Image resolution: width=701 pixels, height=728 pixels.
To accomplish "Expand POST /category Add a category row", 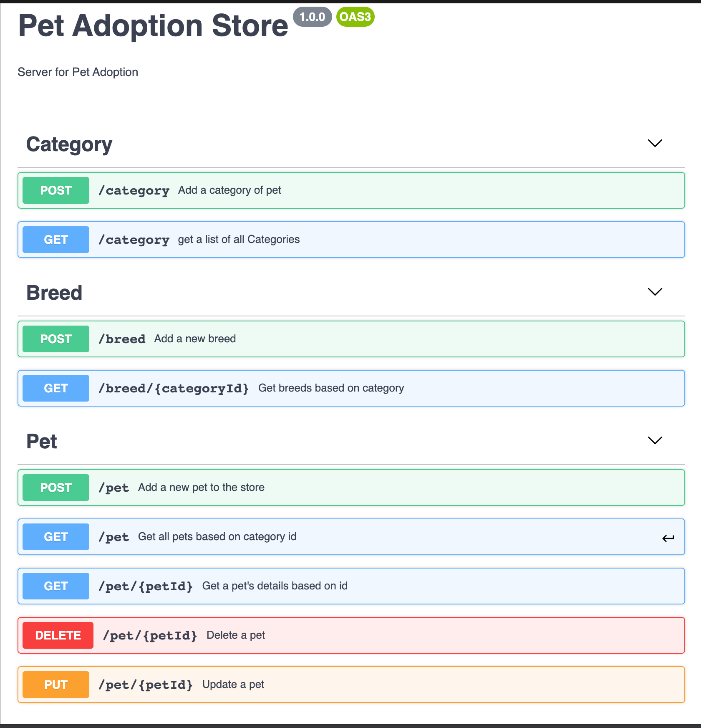I will coord(350,190).
